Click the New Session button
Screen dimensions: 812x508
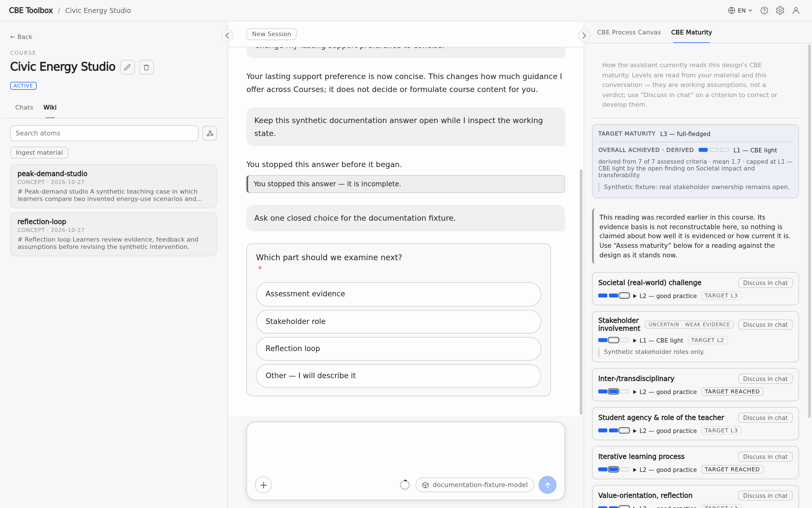tap(271, 34)
